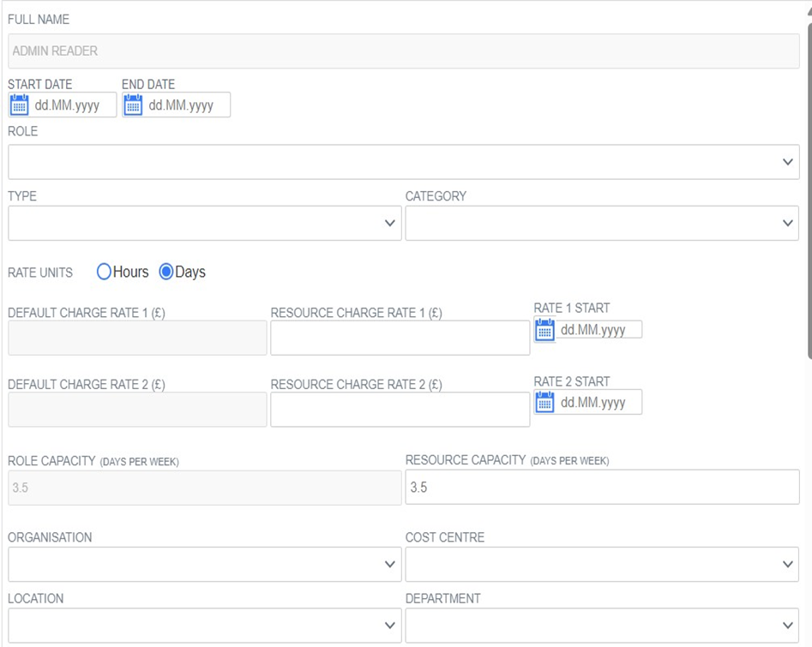The image size is (812, 647).
Task: Click the Resource Charge Rate 1 field
Action: click(400, 338)
